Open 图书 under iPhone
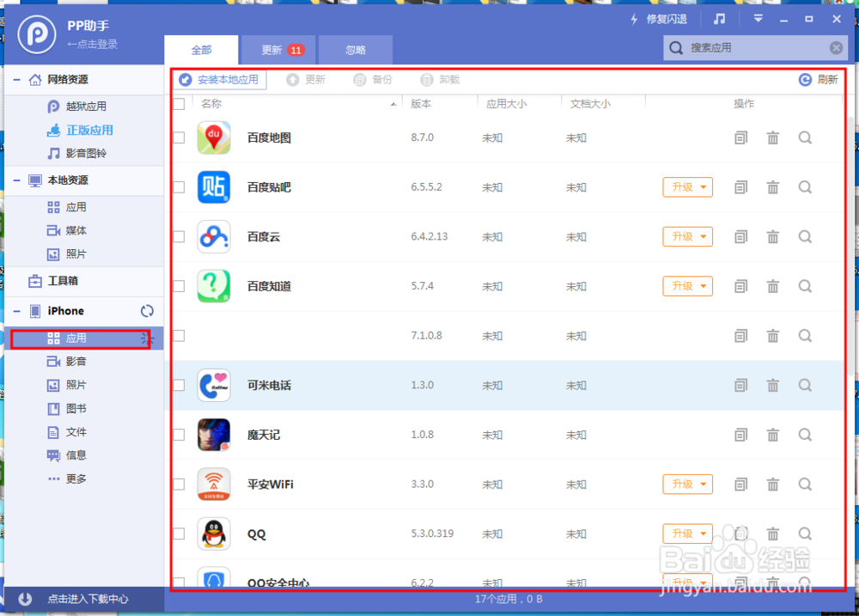 click(x=67, y=408)
